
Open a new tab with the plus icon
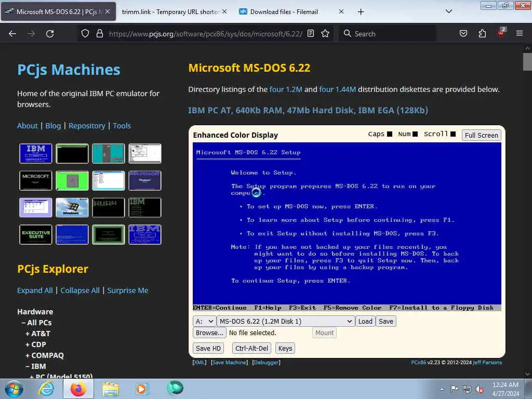pos(361,12)
